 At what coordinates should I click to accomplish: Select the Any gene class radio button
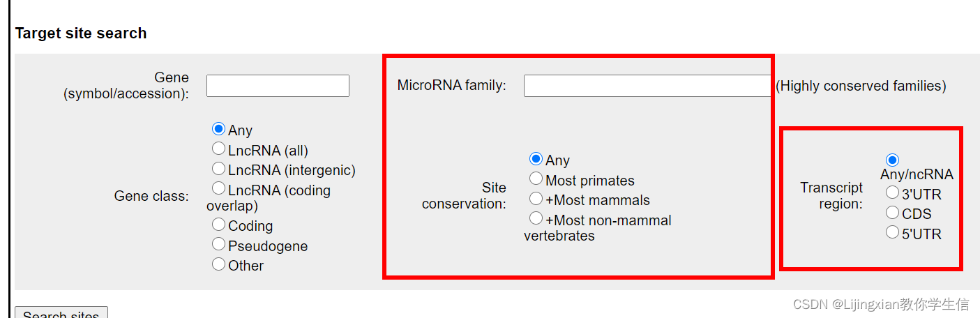219,129
